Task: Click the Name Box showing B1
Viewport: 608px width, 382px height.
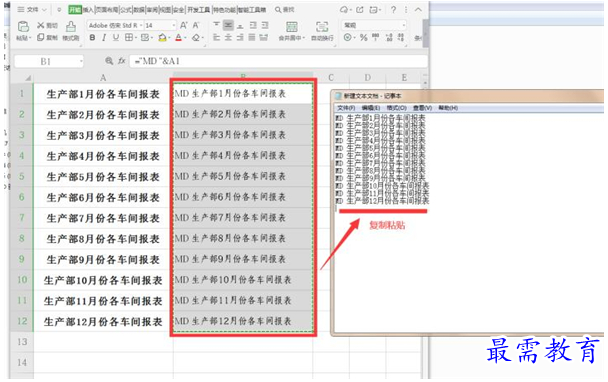Action: tap(45, 61)
